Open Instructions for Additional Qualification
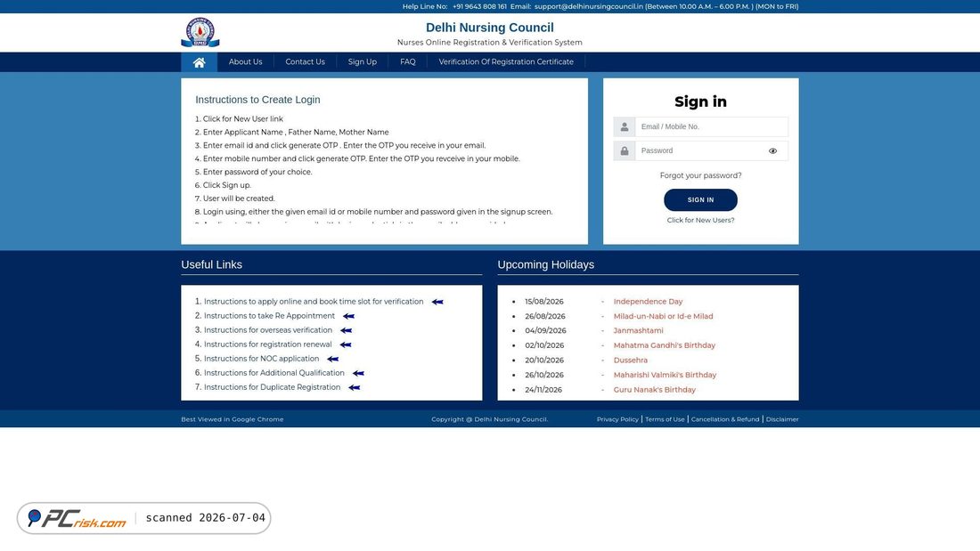 (274, 373)
